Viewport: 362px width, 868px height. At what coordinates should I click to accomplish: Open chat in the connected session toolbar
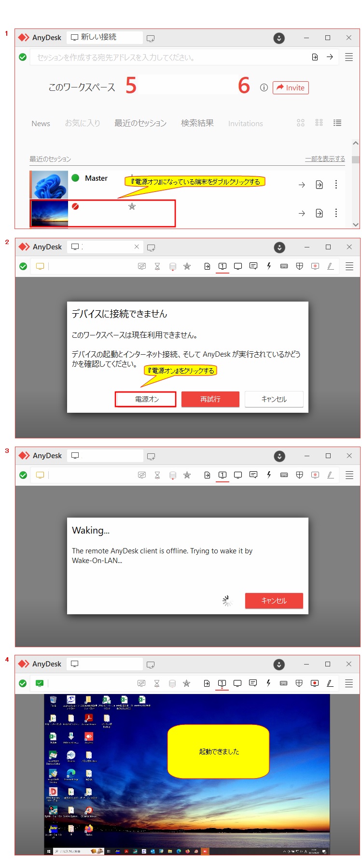(x=253, y=683)
